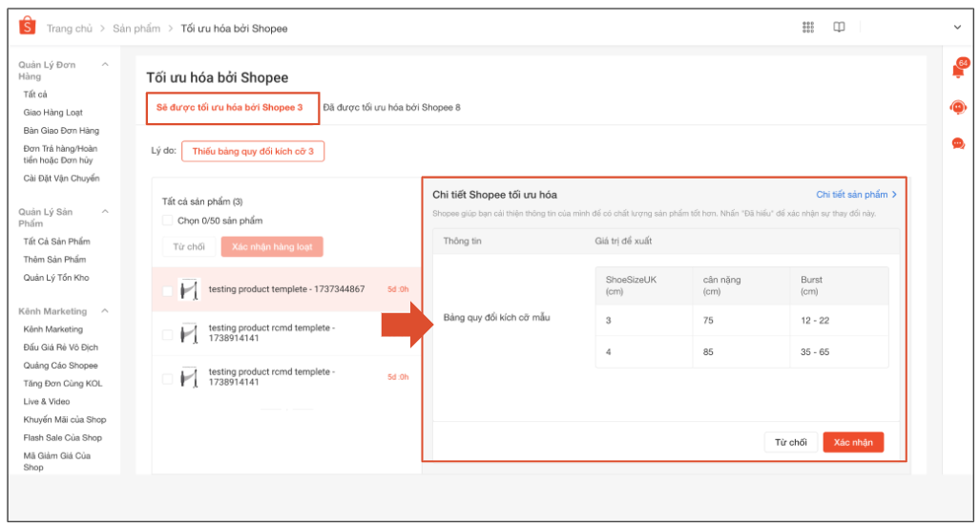This screenshot has height=528, width=980.
Task: Open 'Tất Cả Sản Phẩm' in sidebar
Action: [57, 242]
